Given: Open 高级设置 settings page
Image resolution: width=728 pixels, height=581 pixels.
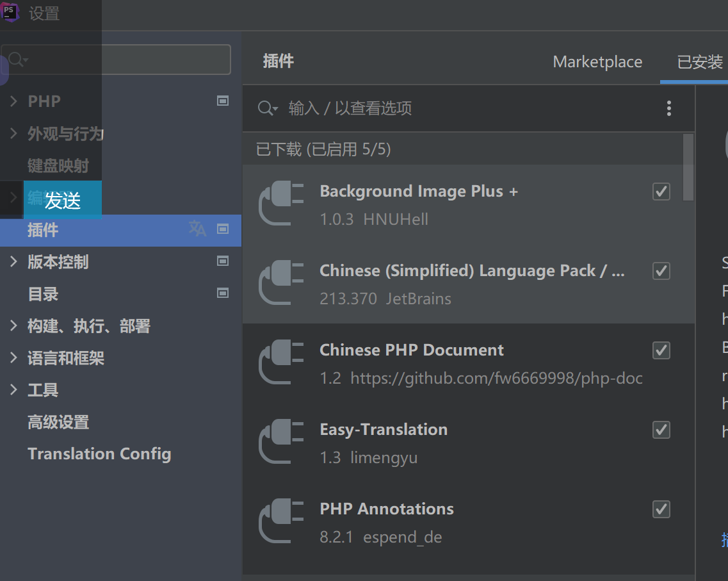Looking at the screenshot, I should coord(58,422).
